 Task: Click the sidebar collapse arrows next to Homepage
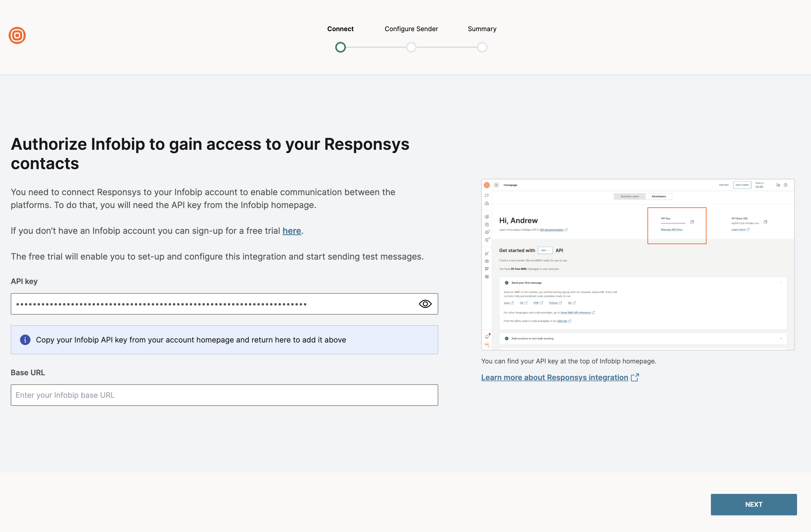pyautogui.click(x=496, y=185)
